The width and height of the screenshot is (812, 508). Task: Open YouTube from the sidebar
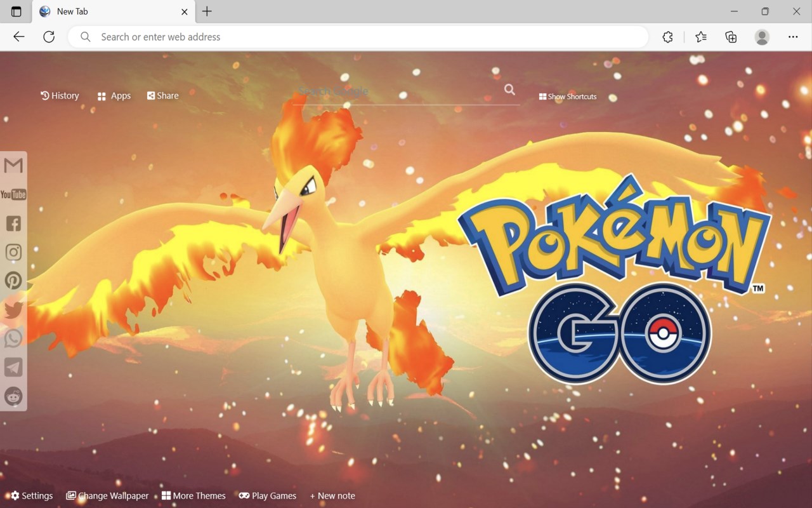coord(13,194)
